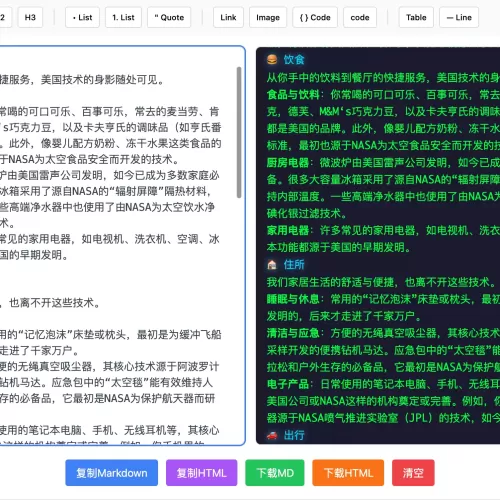The image size is (500, 500).
Task: Click preview line 本功能都源于美国的早期发明
Action: click(x=339, y=247)
